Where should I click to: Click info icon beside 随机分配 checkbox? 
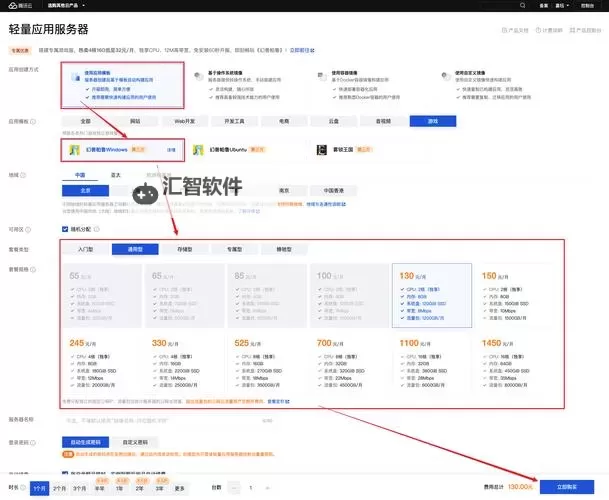click(97, 229)
